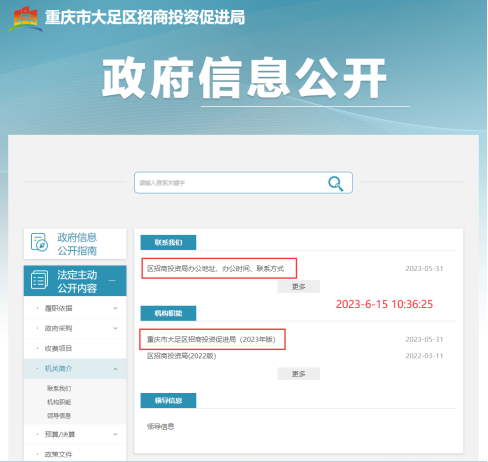The width and height of the screenshot is (488, 462).
Task: Open 重庆市大足区招商投资促进局（2023年版） link
Action: (x=211, y=339)
